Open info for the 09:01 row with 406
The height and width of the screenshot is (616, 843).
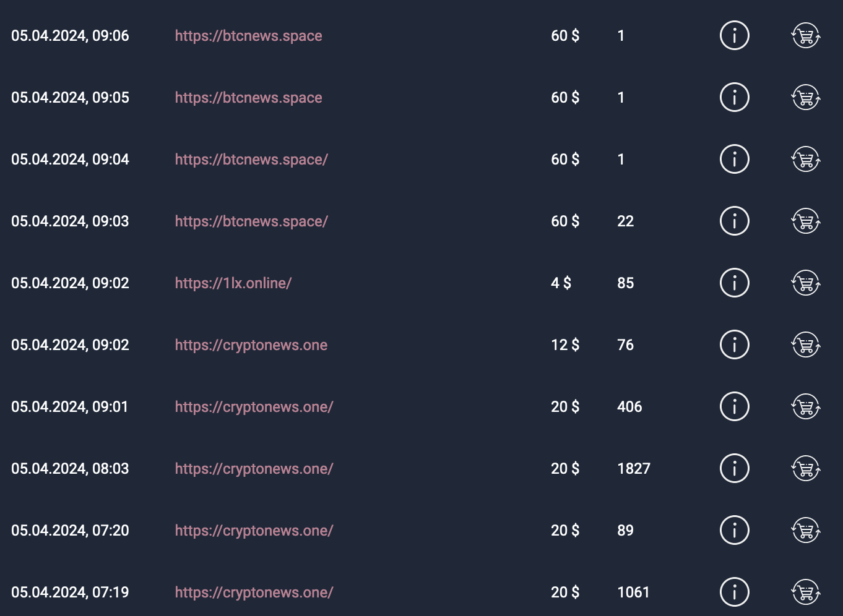click(735, 406)
